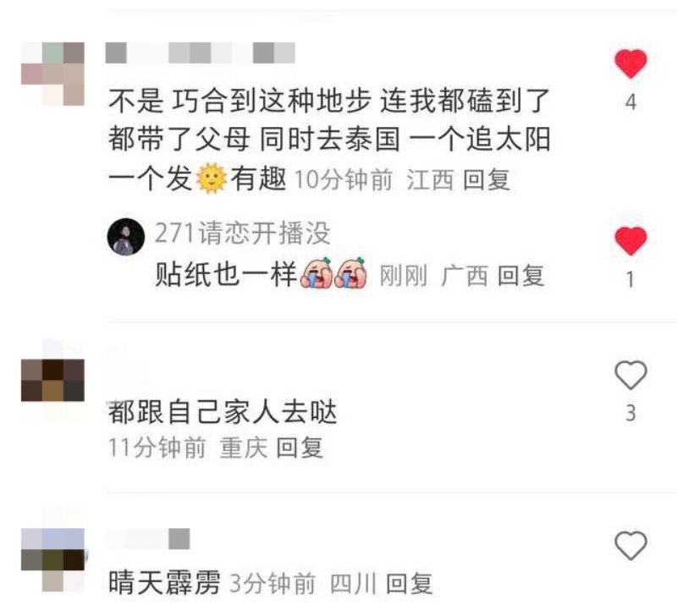Tap the blurred username above 晴天霹雳
Viewport: 677px width, 616px height.
pyautogui.click(x=148, y=539)
